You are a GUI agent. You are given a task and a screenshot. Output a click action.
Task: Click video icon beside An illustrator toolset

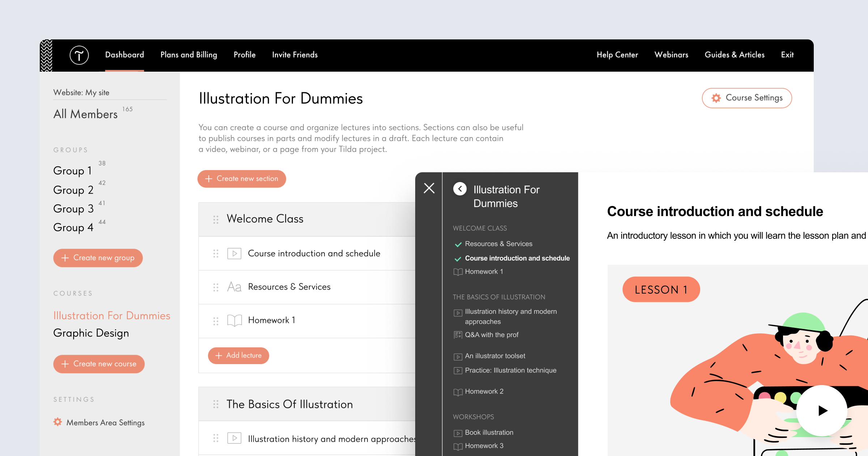[458, 357]
